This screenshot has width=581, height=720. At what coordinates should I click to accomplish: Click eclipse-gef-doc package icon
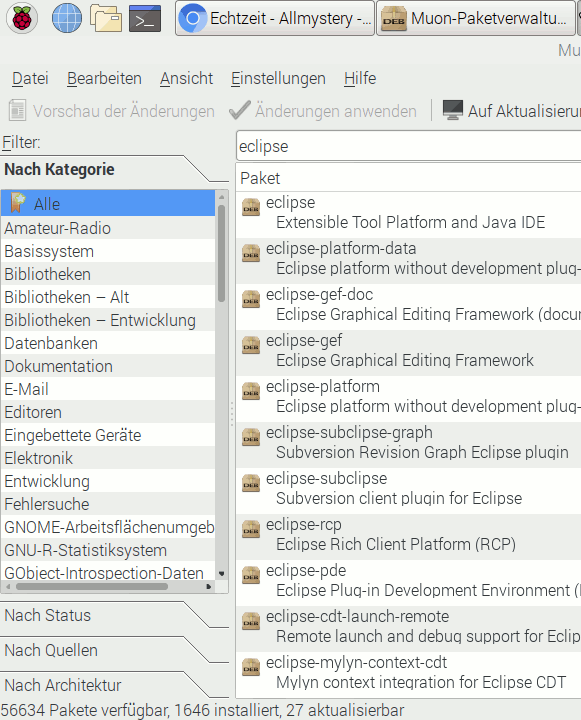tap(251, 299)
